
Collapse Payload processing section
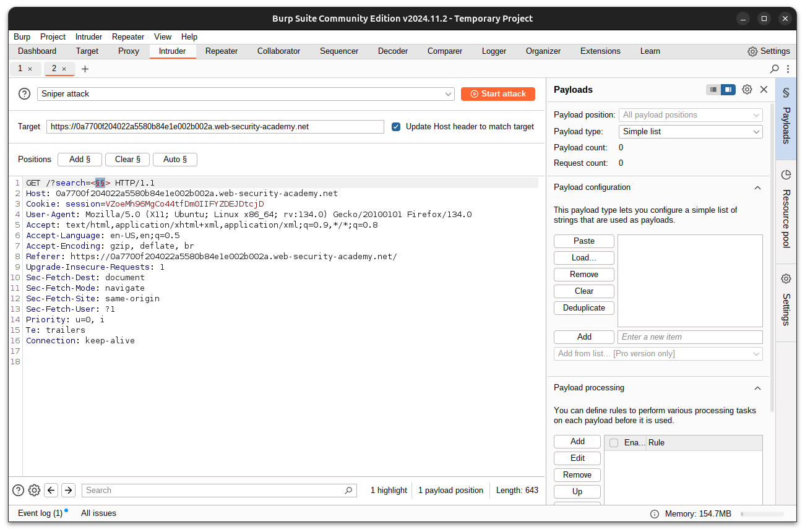757,388
